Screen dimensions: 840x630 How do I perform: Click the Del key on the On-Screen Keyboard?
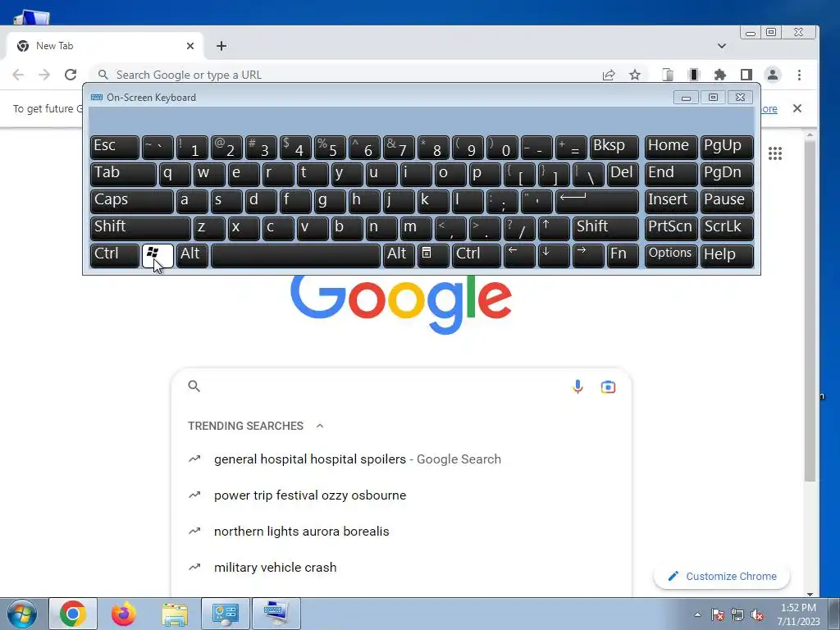623,175
